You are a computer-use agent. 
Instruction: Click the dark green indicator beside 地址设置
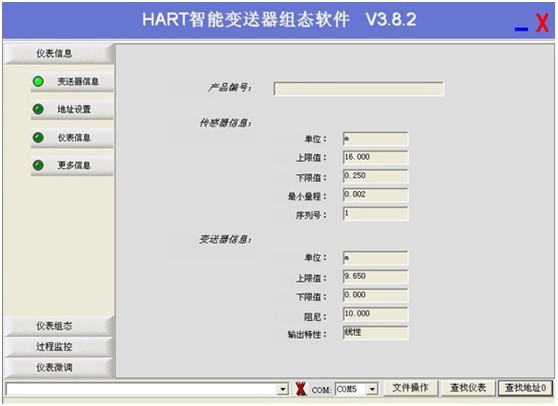pyautogui.click(x=38, y=109)
